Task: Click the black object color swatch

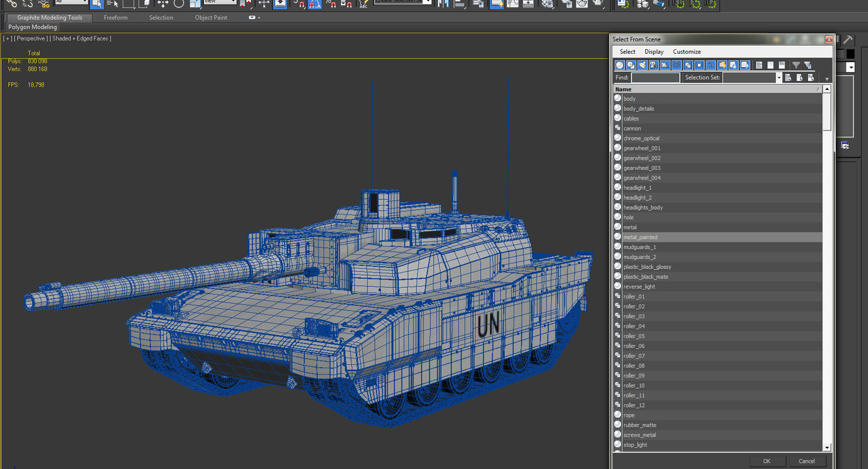Action: 850,54
